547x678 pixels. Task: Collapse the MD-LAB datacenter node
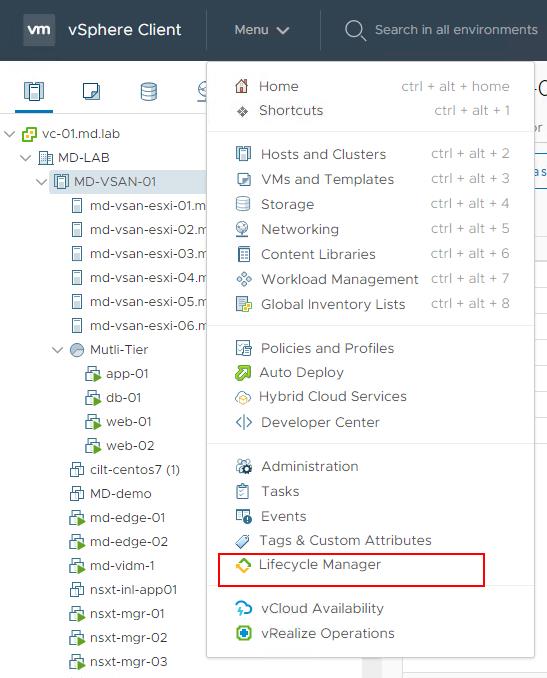(x=26, y=158)
